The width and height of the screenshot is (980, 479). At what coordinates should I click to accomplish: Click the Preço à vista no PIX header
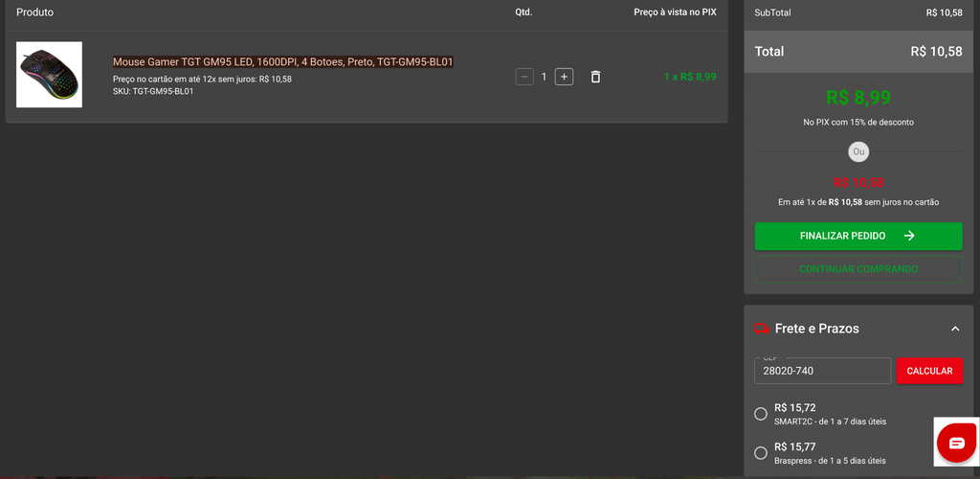pyautogui.click(x=674, y=12)
